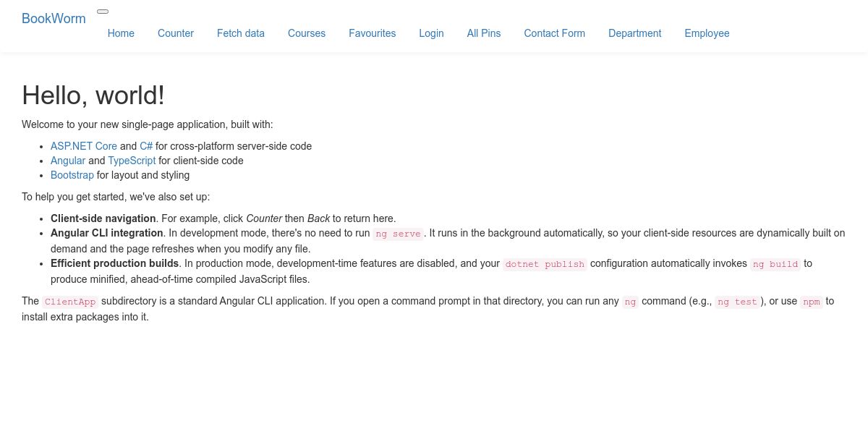Click the 'dotnet publish' code snippet
This screenshot has width=868, height=434.
545,264
